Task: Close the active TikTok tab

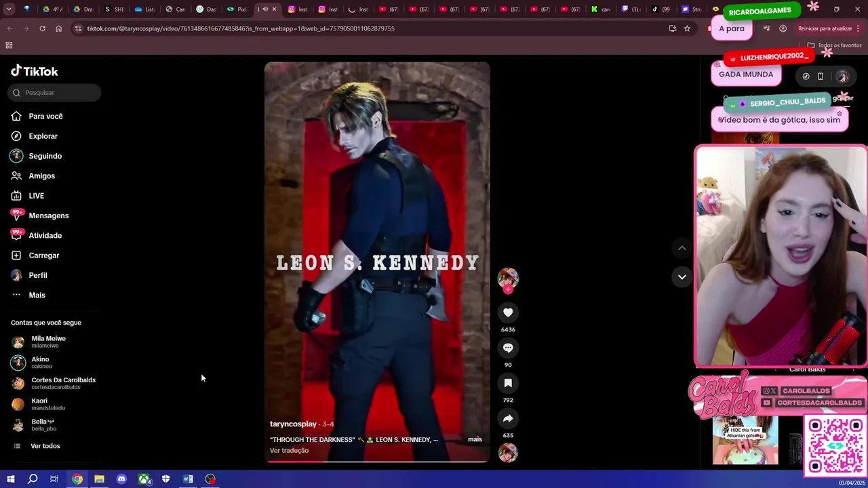Action: coord(274,9)
